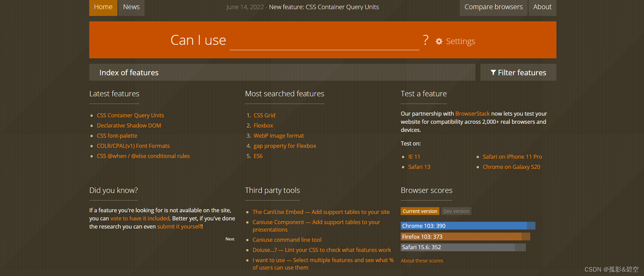Test on Safari 13
This screenshot has height=276, width=644.
click(419, 167)
